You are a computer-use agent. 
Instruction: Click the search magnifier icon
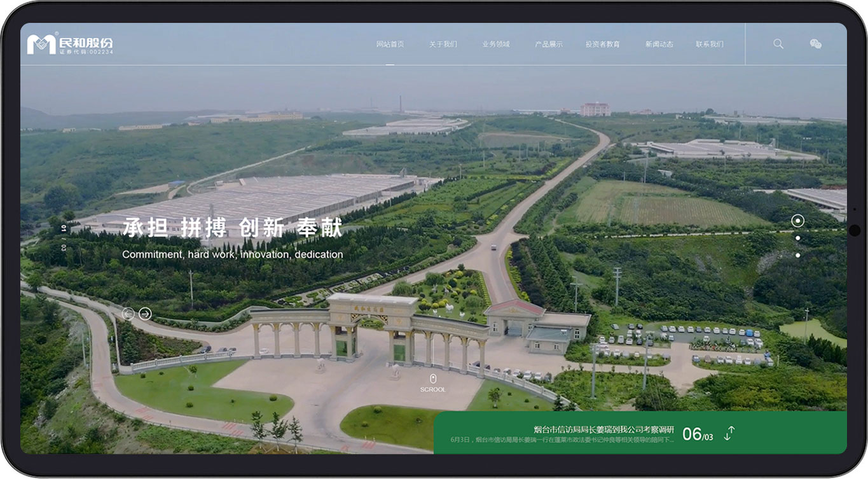(778, 44)
